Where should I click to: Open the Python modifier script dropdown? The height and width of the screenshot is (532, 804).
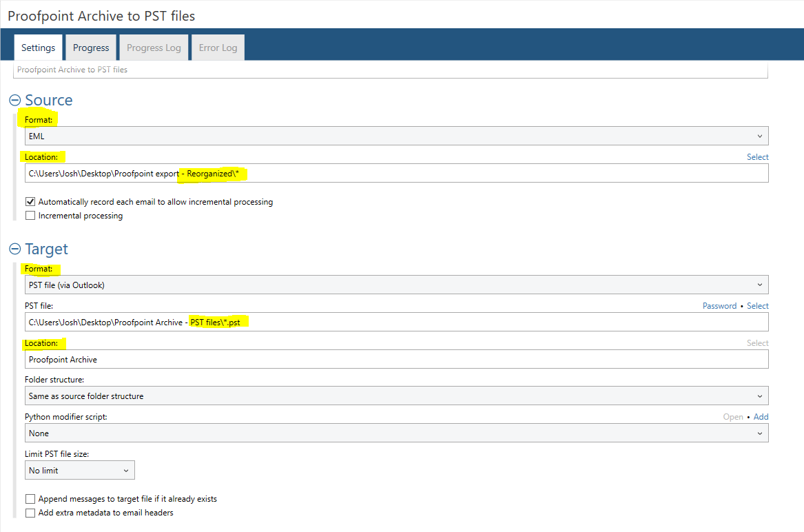(396, 433)
